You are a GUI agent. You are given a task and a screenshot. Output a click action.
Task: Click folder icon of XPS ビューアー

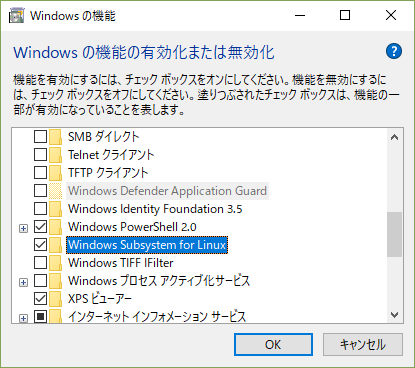tap(55, 299)
